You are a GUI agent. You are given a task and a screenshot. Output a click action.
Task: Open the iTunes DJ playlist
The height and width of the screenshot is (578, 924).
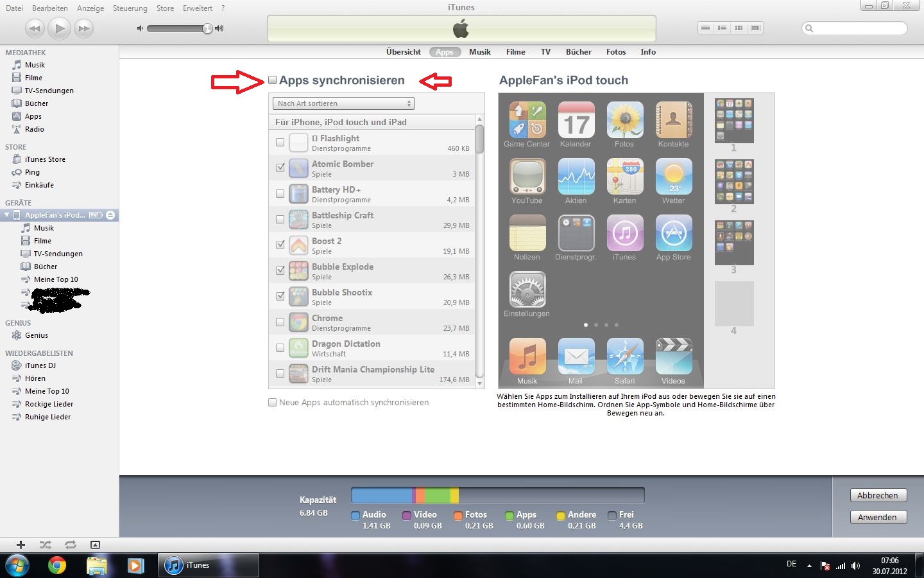click(x=40, y=365)
